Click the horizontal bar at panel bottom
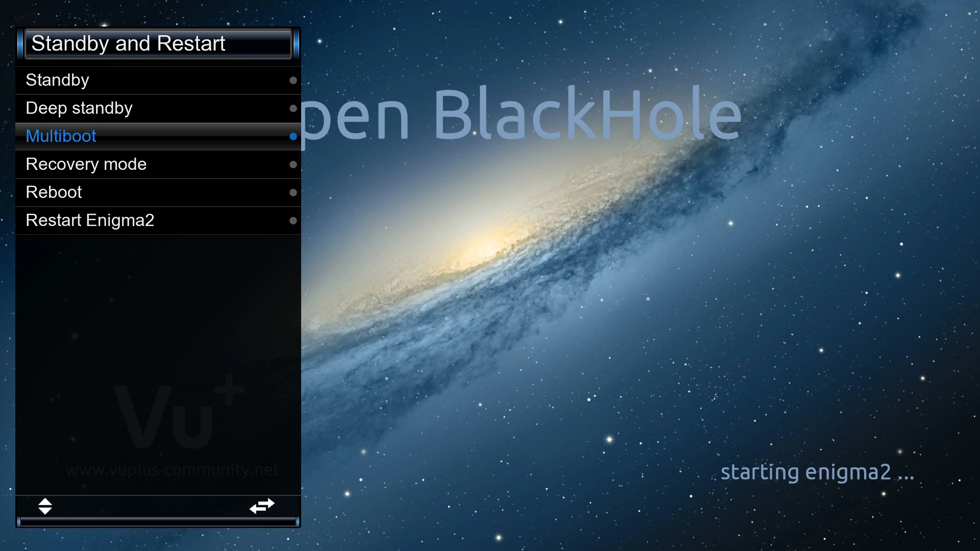This screenshot has width=980, height=551. (x=158, y=521)
